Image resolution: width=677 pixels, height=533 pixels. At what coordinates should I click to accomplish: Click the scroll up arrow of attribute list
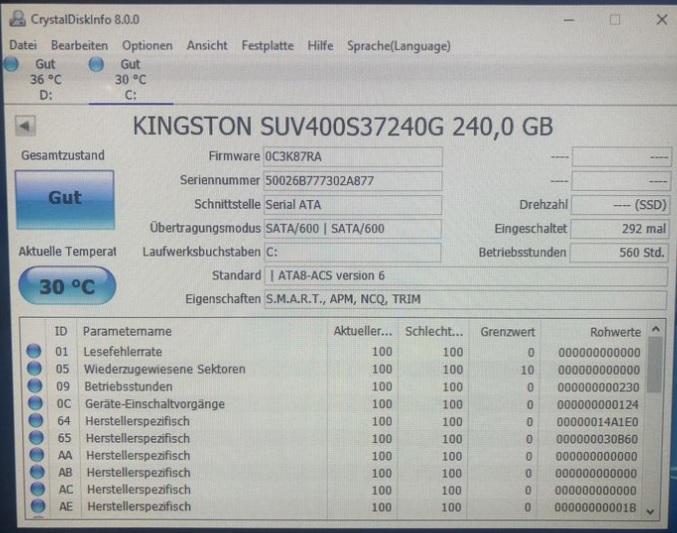pyautogui.click(x=655, y=330)
